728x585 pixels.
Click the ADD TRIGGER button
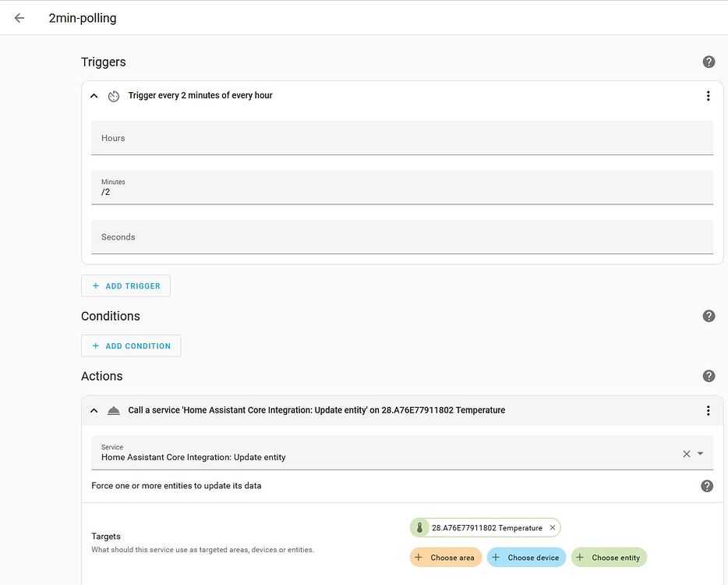pyautogui.click(x=125, y=285)
